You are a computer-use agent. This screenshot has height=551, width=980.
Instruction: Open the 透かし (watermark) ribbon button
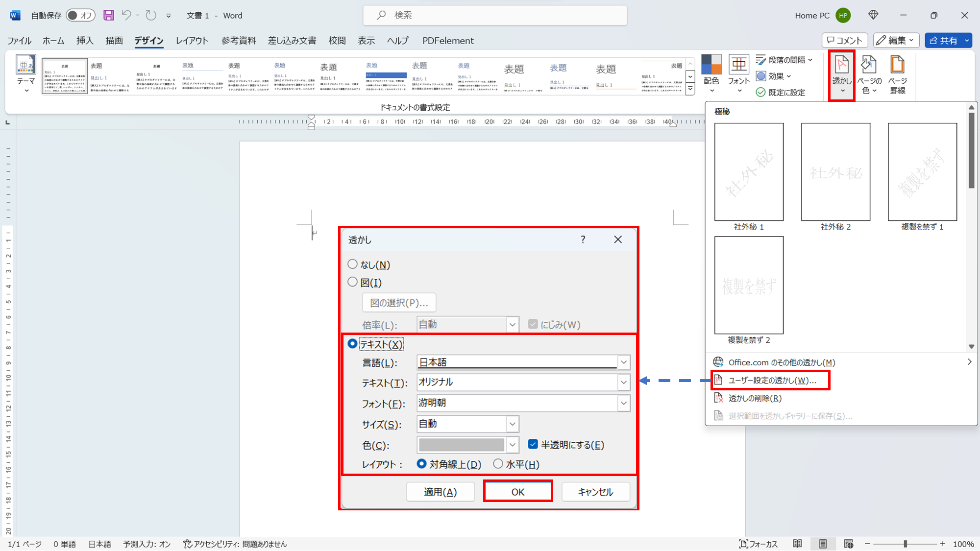click(842, 75)
